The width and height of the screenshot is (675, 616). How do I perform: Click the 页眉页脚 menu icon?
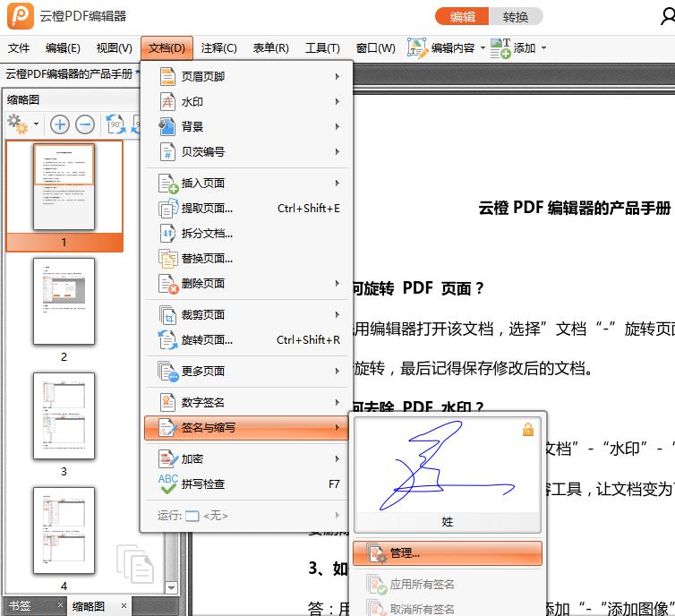click(x=167, y=76)
